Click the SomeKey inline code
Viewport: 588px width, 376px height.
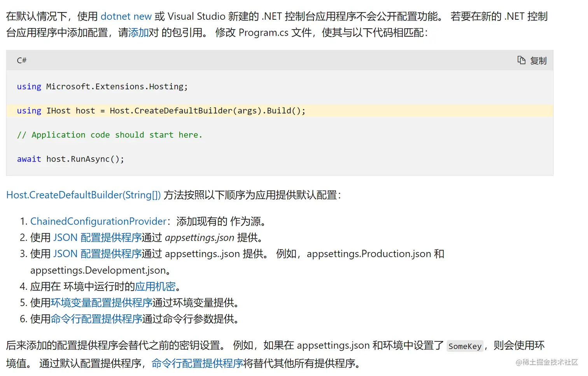(465, 346)
